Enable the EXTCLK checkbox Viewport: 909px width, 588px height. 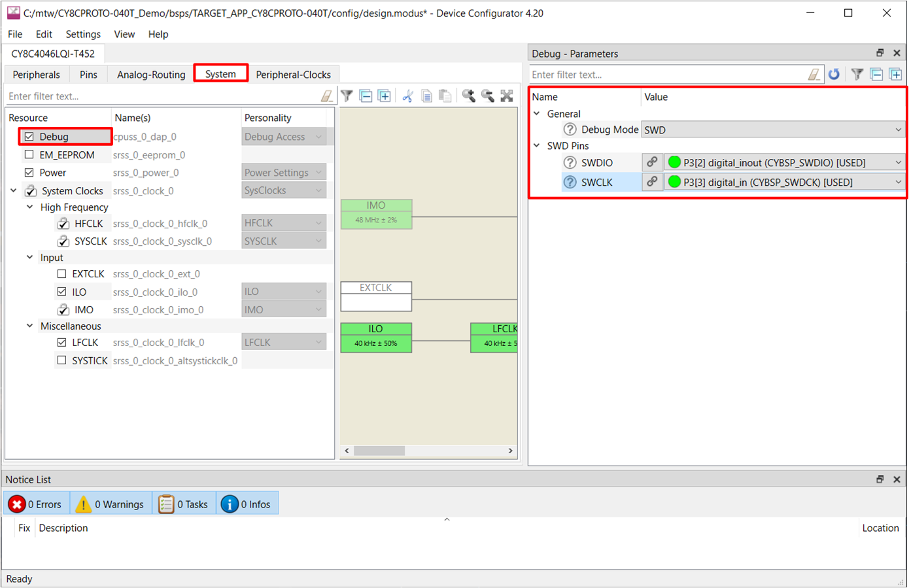coord(61,274)
